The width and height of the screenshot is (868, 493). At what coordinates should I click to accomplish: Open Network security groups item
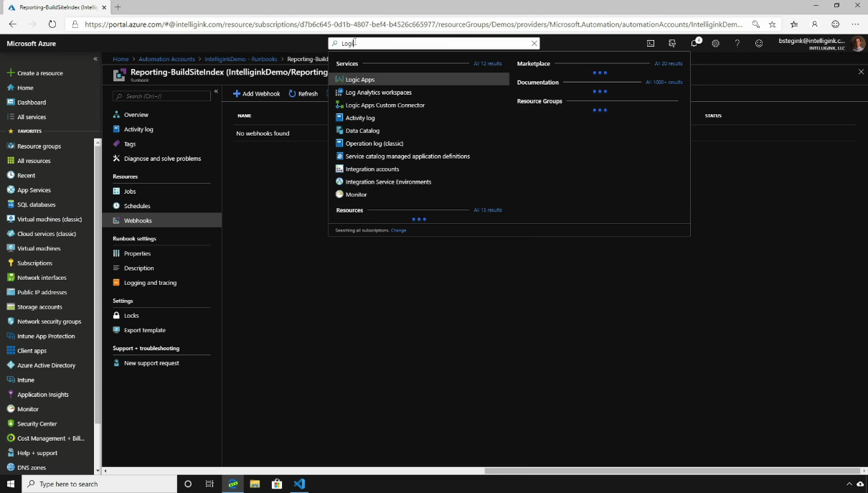(49, 321)
